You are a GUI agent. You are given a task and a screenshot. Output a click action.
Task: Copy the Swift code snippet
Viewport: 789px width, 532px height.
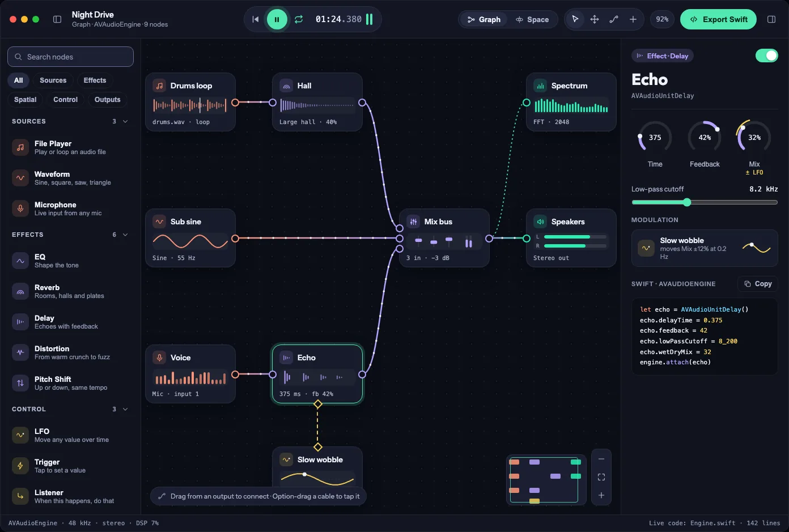pos(758,284)
